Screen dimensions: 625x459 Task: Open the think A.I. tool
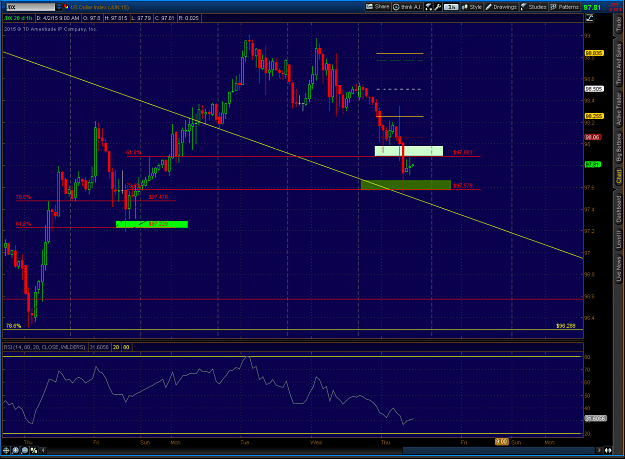point(407,7)
